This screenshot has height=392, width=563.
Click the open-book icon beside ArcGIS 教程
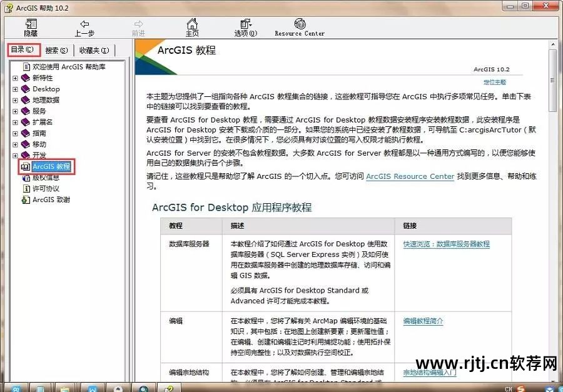(26, 166)
